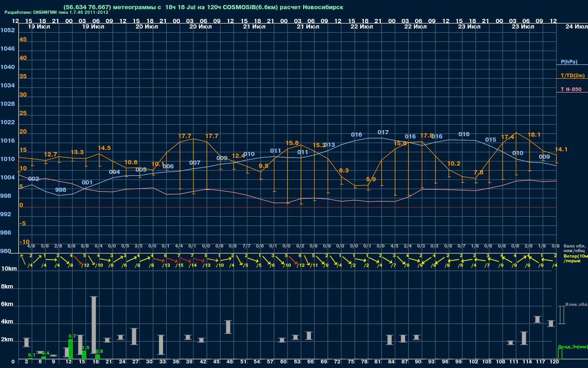This screenshot has width=588, height=368.
Task: Click the 013 pressure value label
Action: 329,145
